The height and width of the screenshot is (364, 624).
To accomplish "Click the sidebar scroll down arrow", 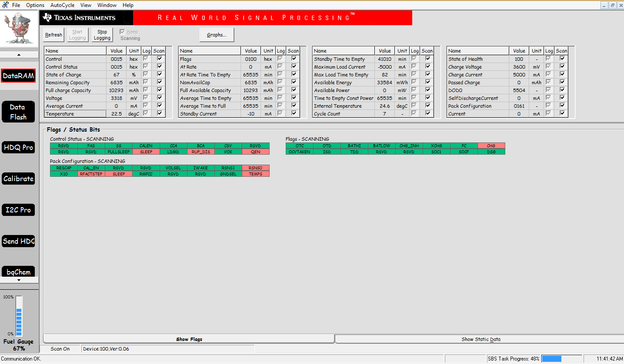I will pos(19,280).
